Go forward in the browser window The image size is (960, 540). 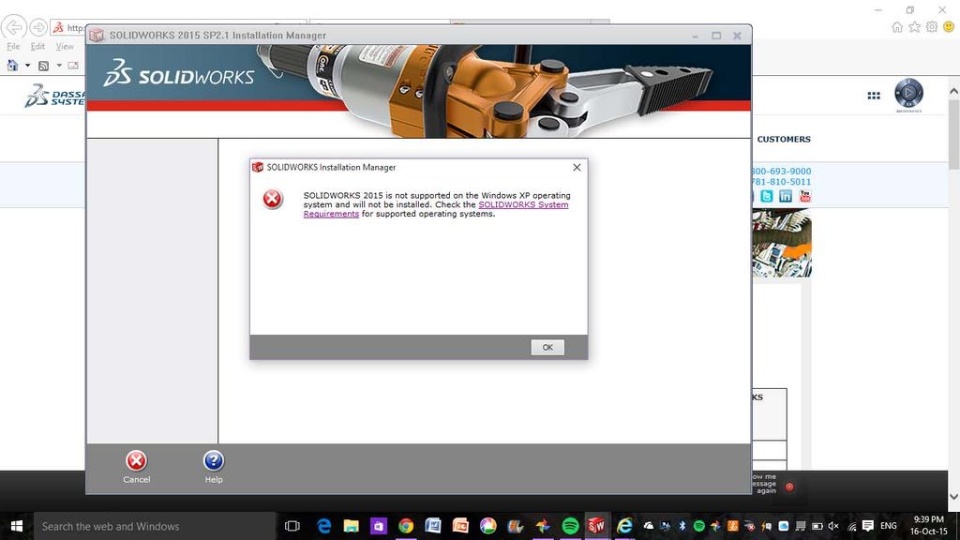tap(38, 27)
